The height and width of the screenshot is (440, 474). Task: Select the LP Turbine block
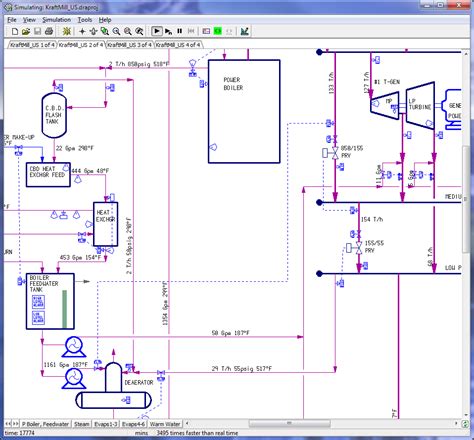pyautogui.click(x=420, y=105)
